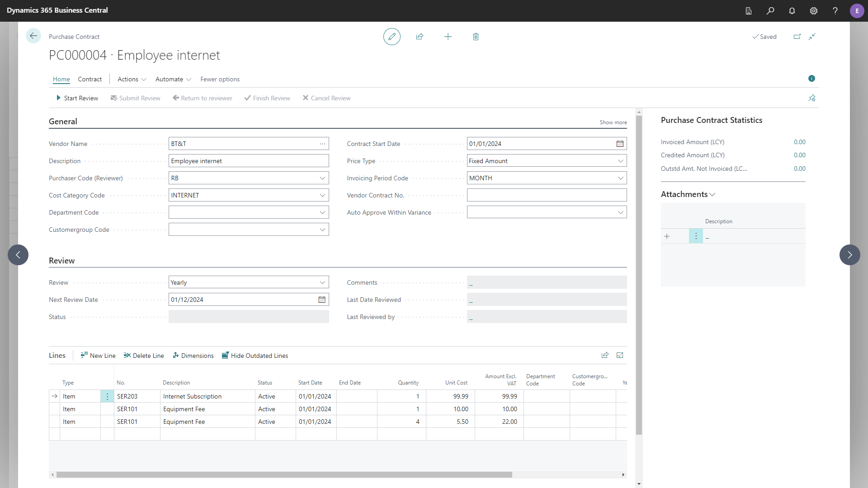Open calendar for Next Review Date
Viewport: 868px width, 488px height.
point(322,300)
